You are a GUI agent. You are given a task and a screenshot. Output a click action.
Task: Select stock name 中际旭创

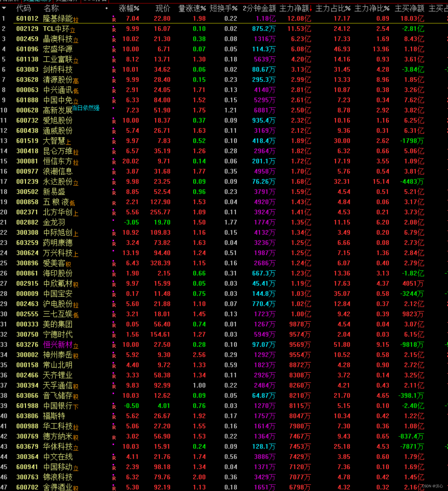(x=58, y=233)
